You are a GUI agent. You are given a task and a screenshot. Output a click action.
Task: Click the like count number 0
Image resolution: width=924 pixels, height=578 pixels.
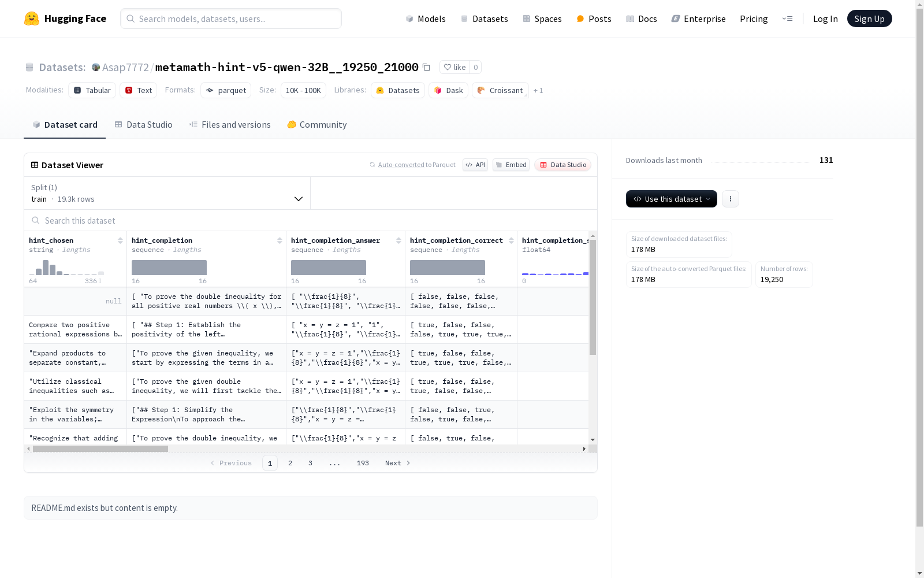point(476,67)
